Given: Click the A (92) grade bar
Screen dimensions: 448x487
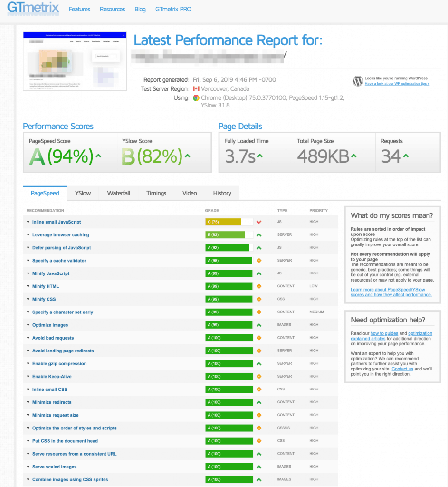Looking at the screenshot, I should pos(229,248).
